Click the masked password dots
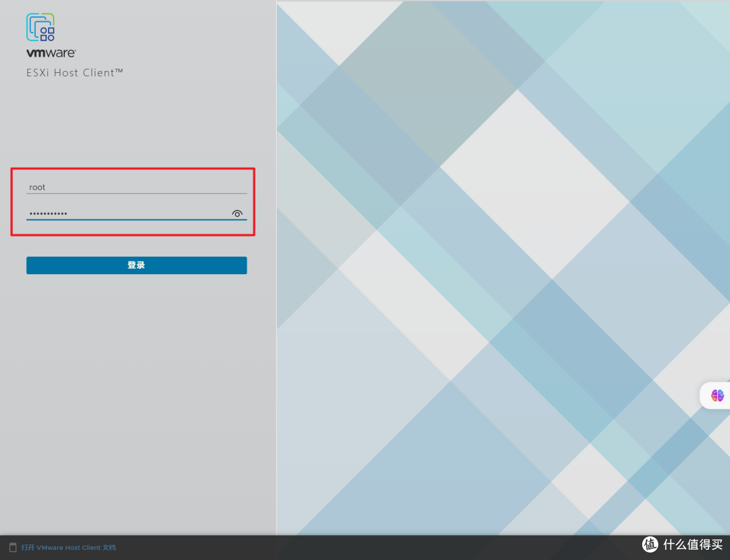This screenshot has height=560, width=730. 48,214
